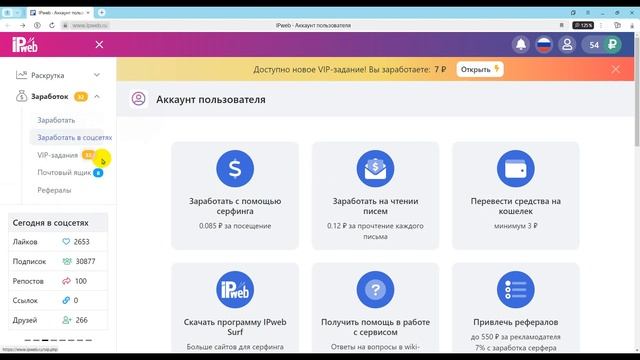
Task: Click минимум 3 ₽ text
Action: click(516, 226)
